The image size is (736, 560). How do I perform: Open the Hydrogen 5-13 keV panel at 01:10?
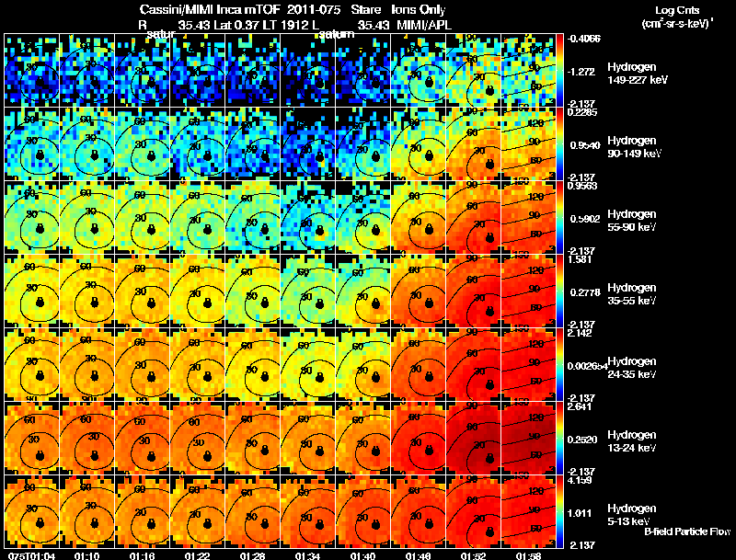pyautogui.click(x=86, y=511)
